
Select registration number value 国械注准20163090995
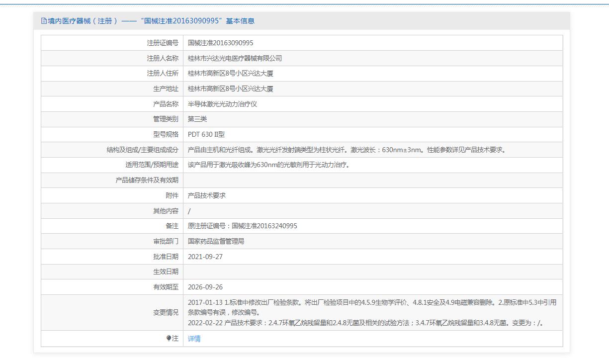pyautogui.click(x=220, y=43)
